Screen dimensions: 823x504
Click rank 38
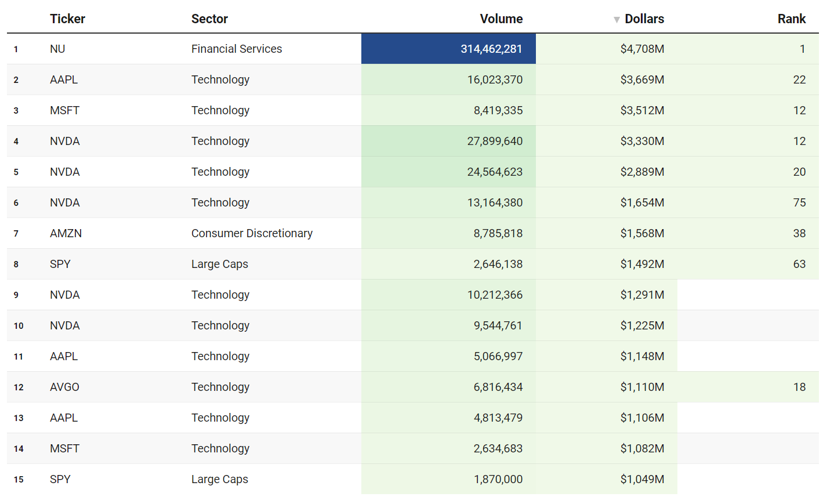[x=799, y=234]
